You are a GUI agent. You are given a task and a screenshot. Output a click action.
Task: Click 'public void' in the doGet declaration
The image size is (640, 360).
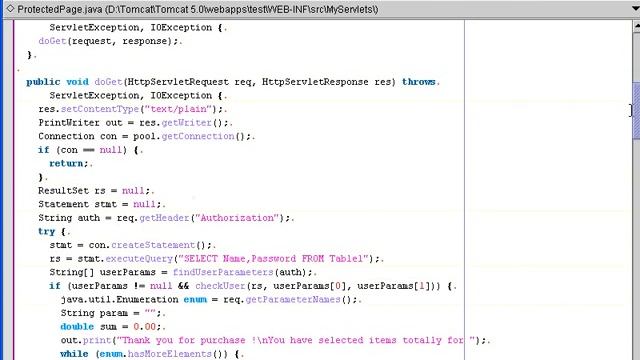(x=58, y=82)
